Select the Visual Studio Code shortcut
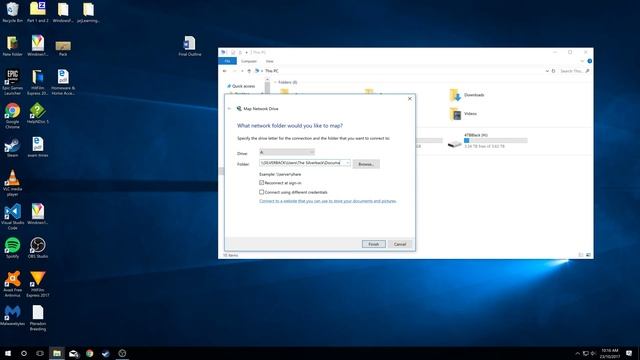Viewport: 640px width, 360px height. point(12,217)
